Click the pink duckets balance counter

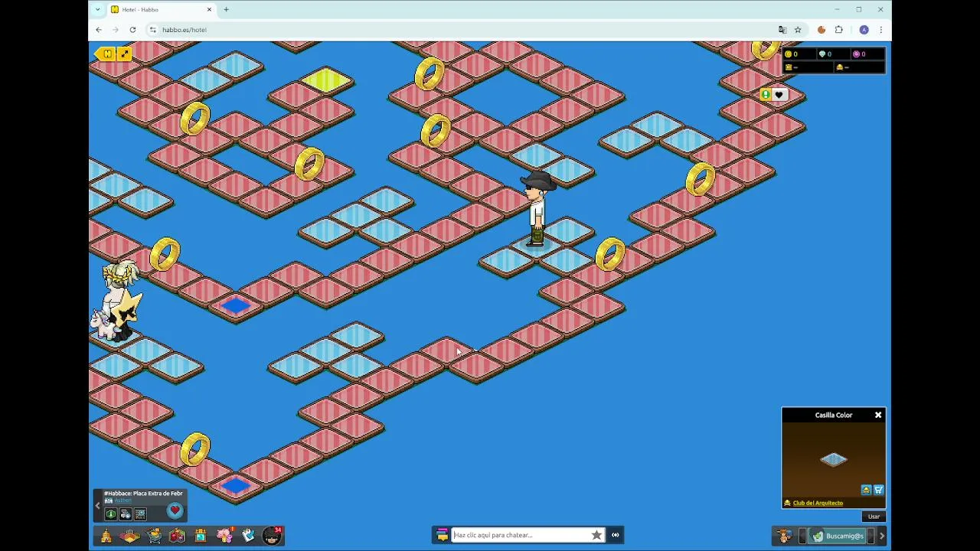pos(867,54)
